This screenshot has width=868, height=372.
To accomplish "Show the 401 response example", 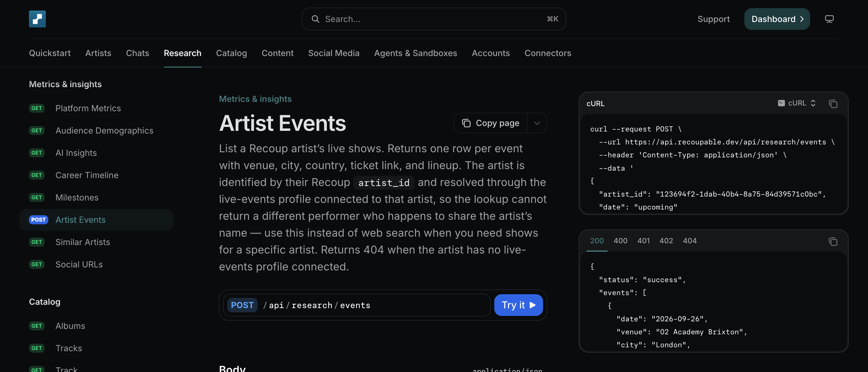I will click(643, 241).
